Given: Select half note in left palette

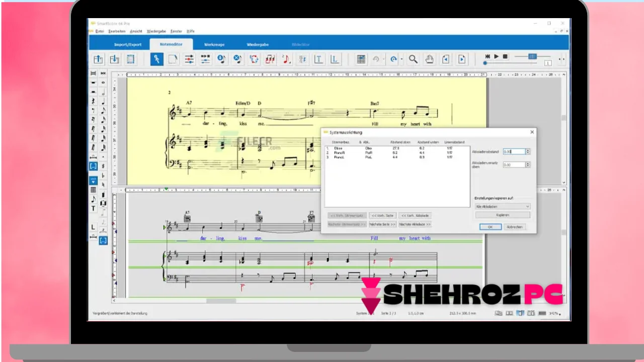Looking at the screenshot, I should click(x=103, y=92).
